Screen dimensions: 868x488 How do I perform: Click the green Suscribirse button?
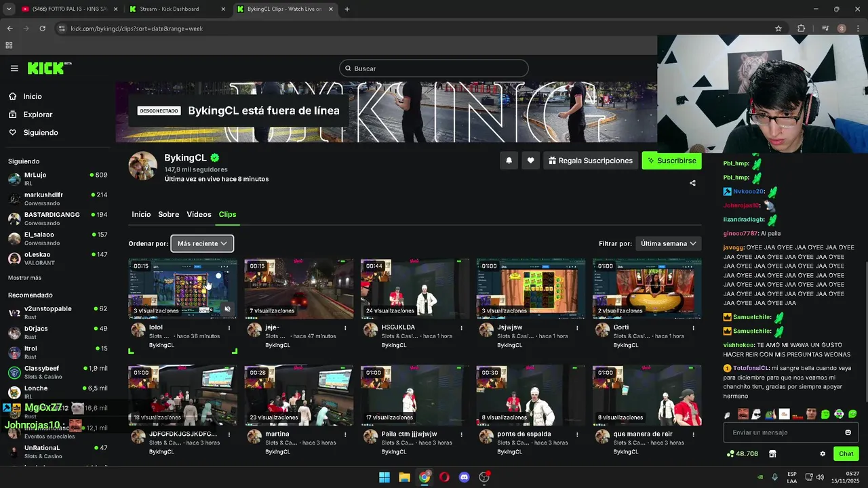tap(671, 161)
